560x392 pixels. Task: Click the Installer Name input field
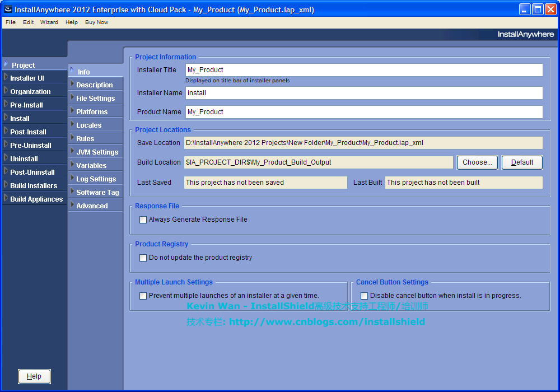pyautogui.click(x=364, y=93)
